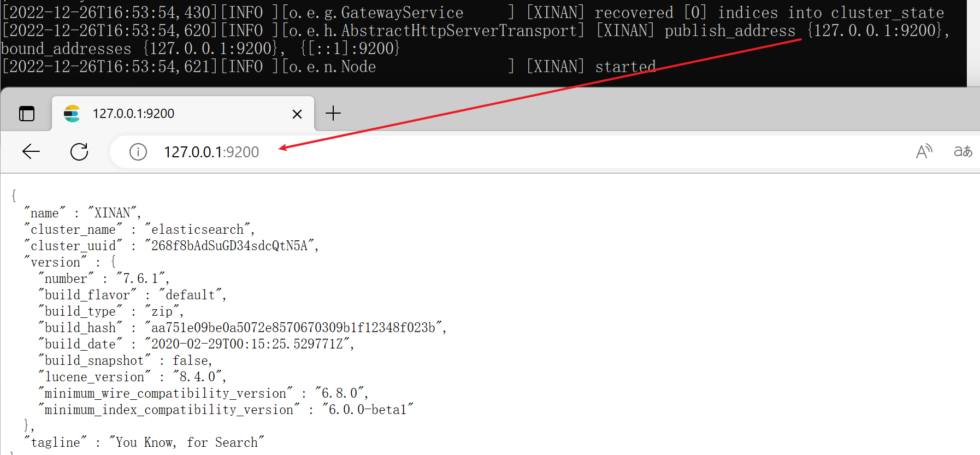Screen dimensions: 980x455
Task: Open the tab actions menu icon
Action: [x=27, y=114]
